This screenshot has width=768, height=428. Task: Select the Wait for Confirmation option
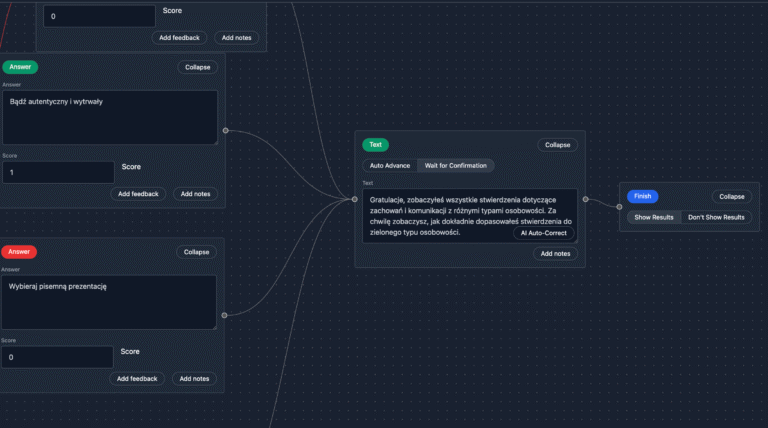pyautogui.click(x=455, y=165)
